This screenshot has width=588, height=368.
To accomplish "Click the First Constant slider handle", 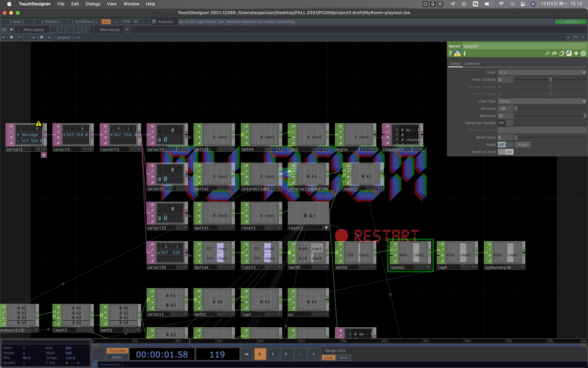I will [551, 80].
